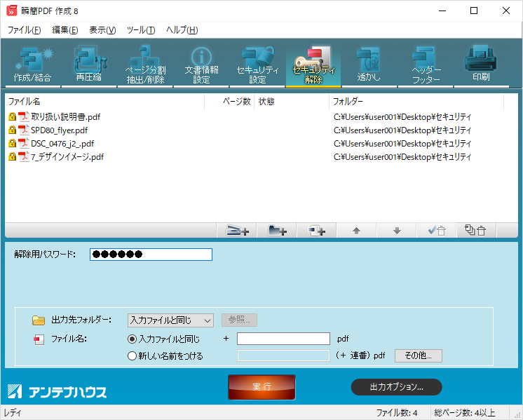Select file 7_デザインイメージ.pdf
523x420 pixels.
pos(67,157)
